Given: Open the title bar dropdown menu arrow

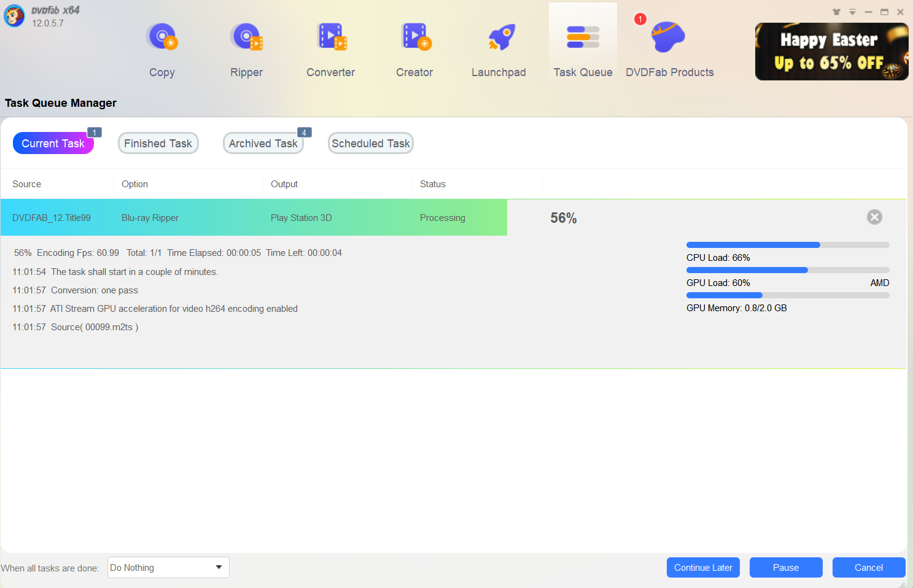Looking at the screenshot, I should [x=852, y=12].
